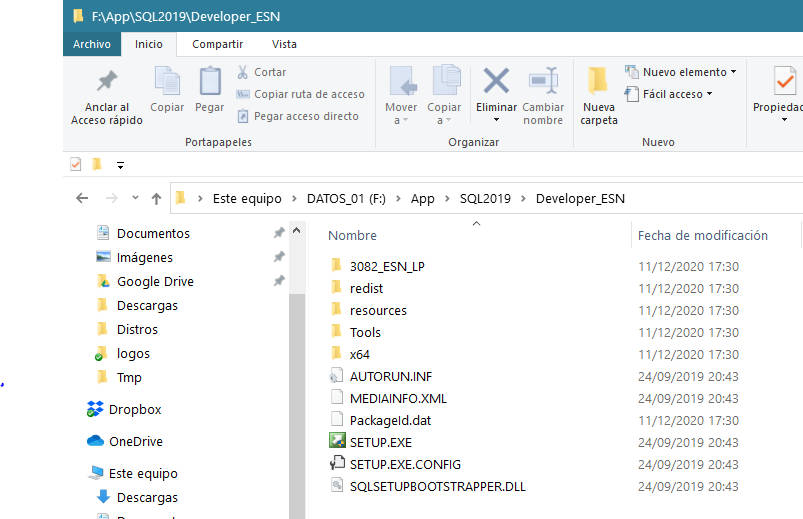Open the Mover a dropdown
The image size is (803, 519).
[x=401, y=114]
